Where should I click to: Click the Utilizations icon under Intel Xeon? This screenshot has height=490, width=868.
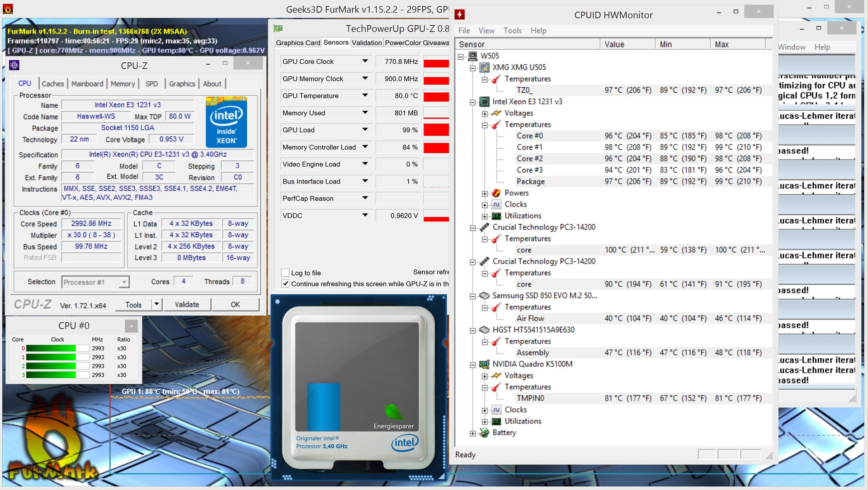(496, 216)
